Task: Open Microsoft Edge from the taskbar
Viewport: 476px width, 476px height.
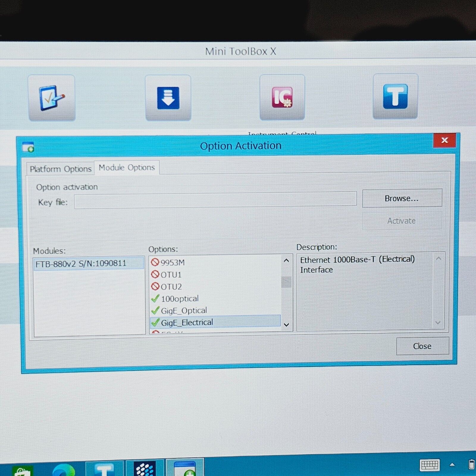Action: 64,470
